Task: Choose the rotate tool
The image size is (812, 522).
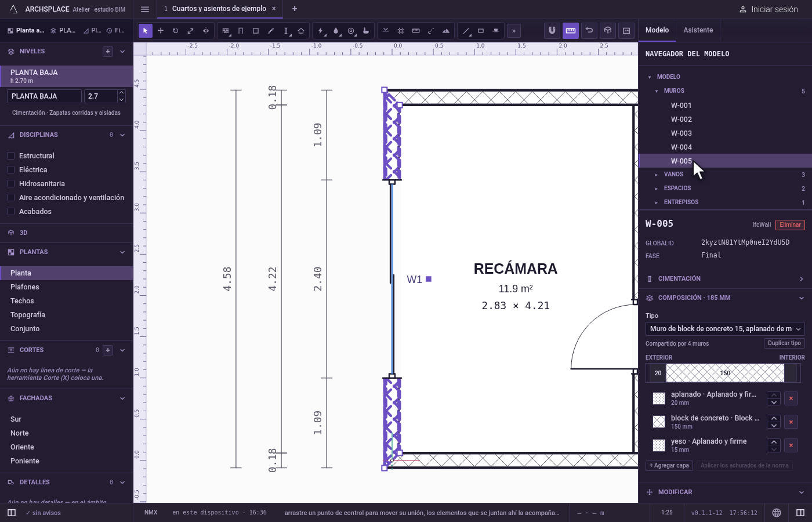Action: click(176, 31)
